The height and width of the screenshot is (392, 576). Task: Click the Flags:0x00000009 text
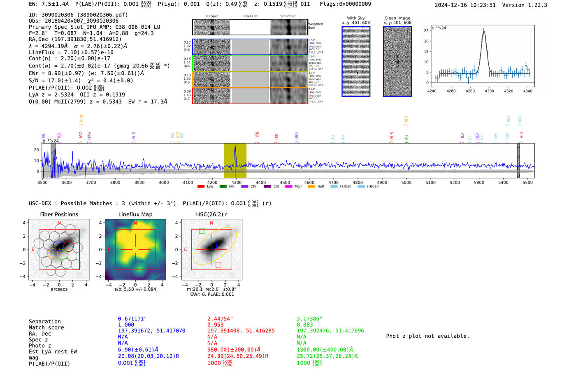coord(345,4)
